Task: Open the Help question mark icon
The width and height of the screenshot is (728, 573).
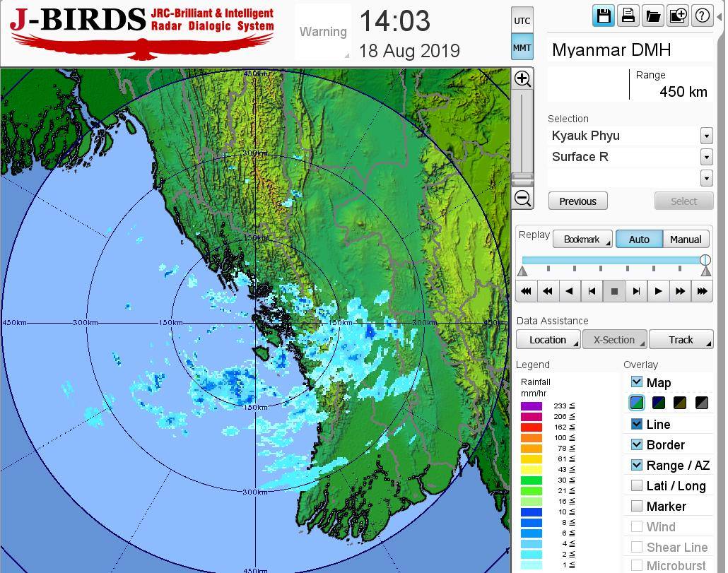Action: click(x=702, y=16)
